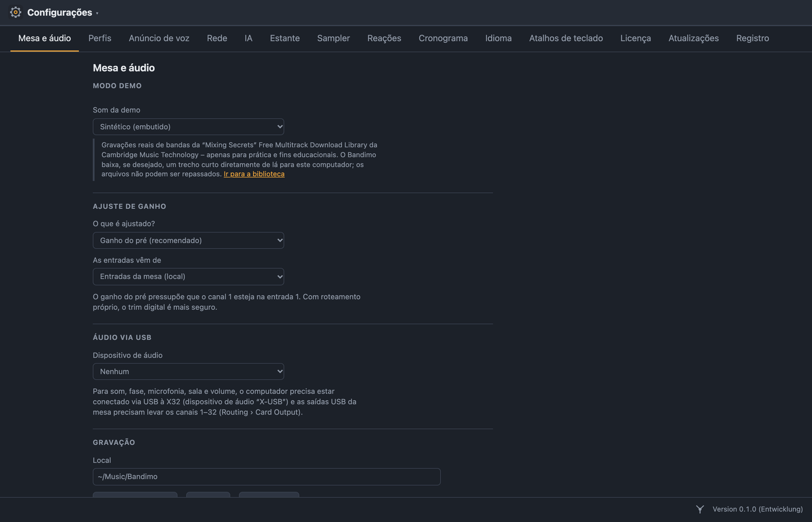Viewport: 812px width, 522px height.
Task: Click the MODO DEMO section label
Action: point(117,86)
